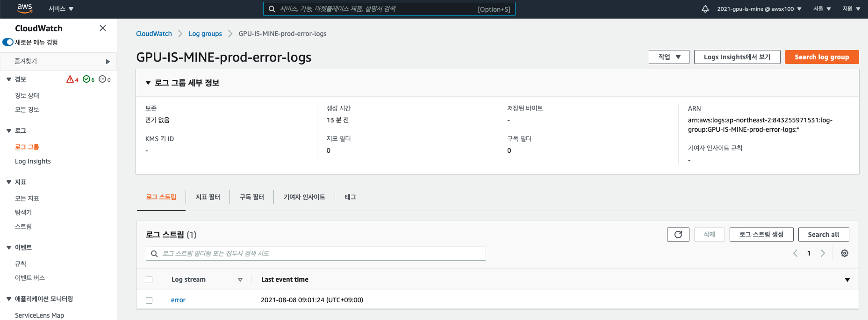
Task: Click the Log stream column header
Action: 188,280
